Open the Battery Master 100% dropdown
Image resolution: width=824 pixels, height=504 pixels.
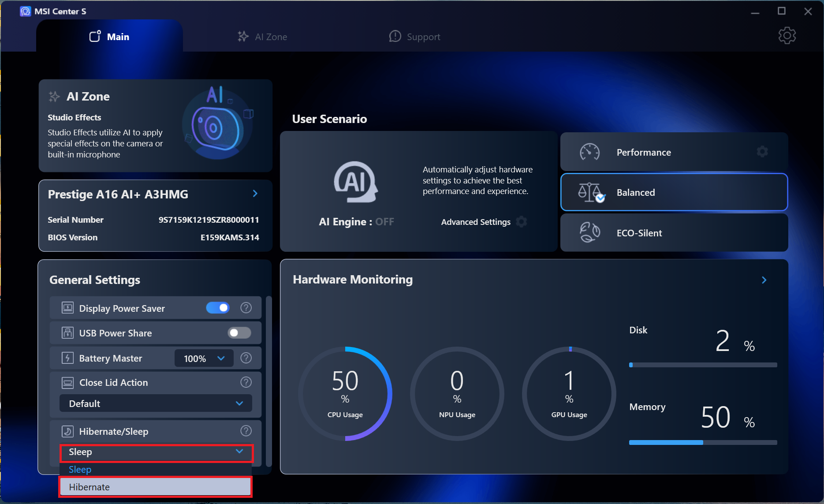tap(205, 358)
